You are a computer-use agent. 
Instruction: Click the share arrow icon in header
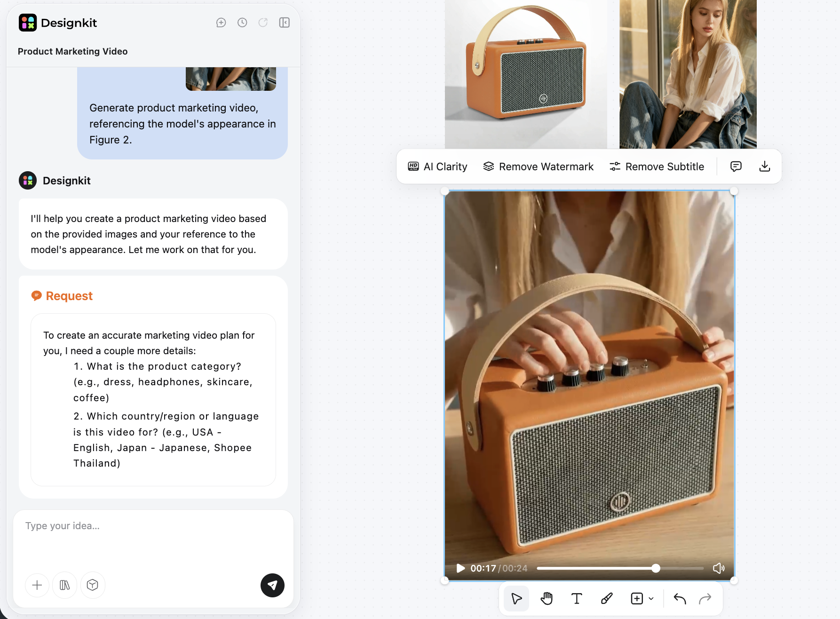pos(263,23)
